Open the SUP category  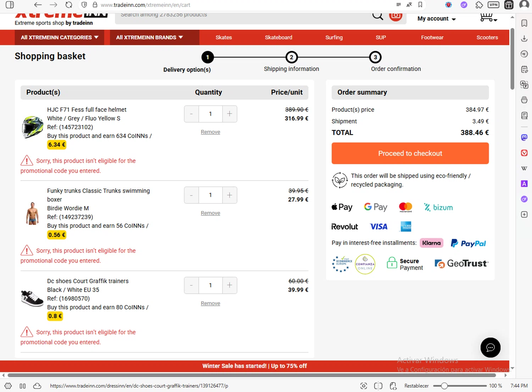tap(381, 37)
